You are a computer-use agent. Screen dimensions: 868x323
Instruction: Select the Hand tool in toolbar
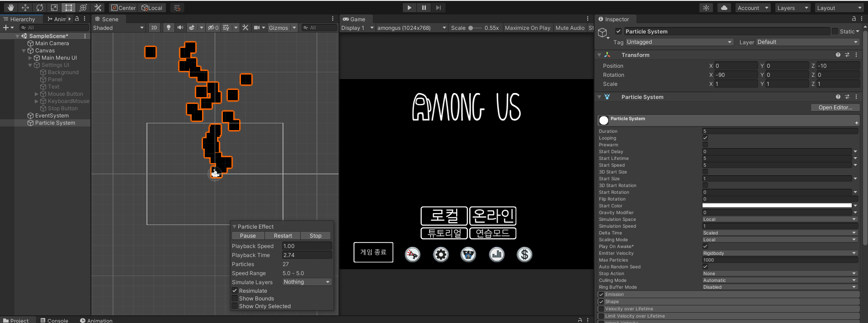coord(11,8)
